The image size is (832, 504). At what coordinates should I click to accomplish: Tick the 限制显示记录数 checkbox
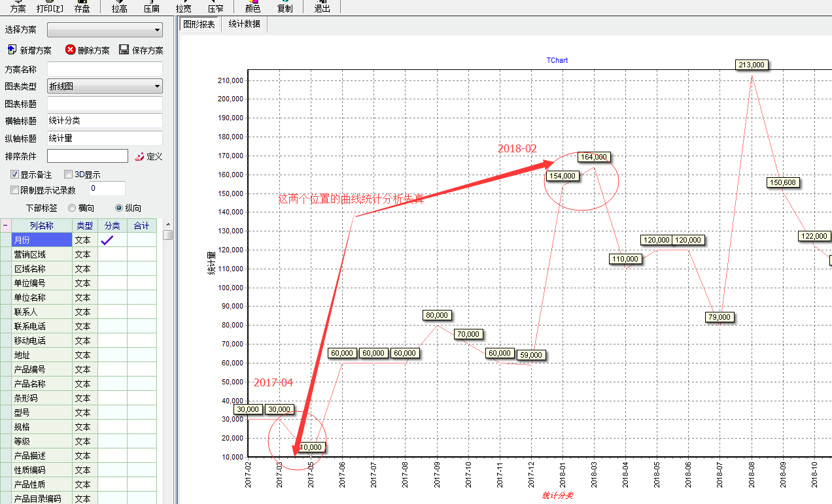pyautogui.click(x=14, y=190)
